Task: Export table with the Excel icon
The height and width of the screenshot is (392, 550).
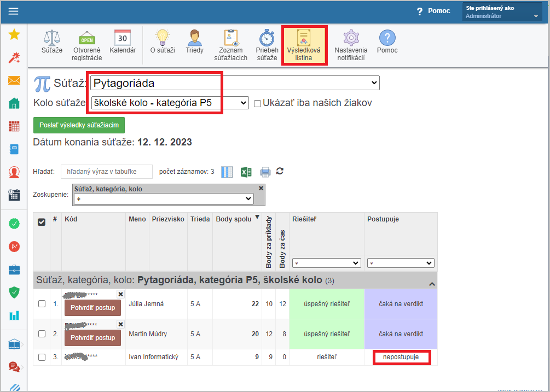Action: pyautogui.click(x=246, y=172)
